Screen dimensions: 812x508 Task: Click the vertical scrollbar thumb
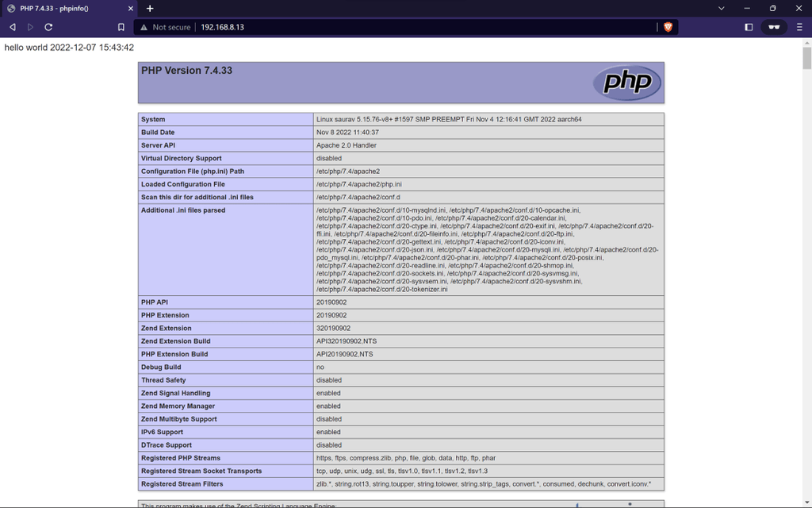[806, 58]
